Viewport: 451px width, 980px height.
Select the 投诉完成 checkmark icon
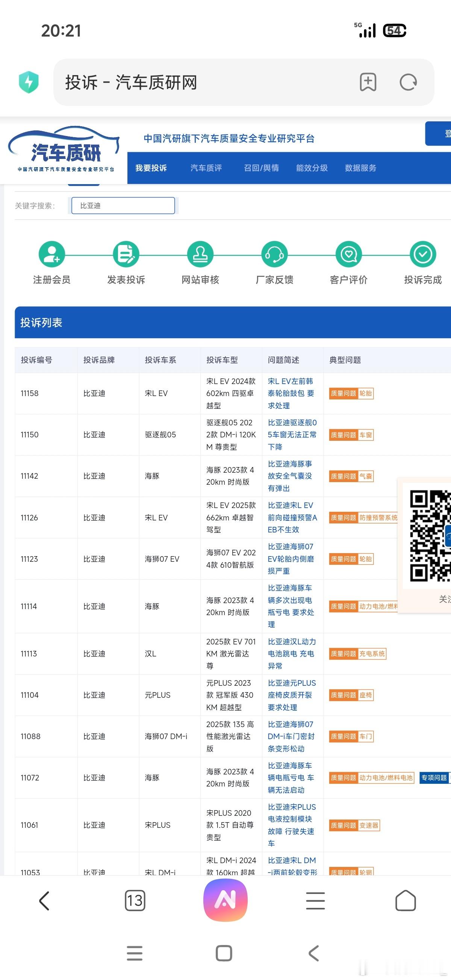click(x=423, y=254)
